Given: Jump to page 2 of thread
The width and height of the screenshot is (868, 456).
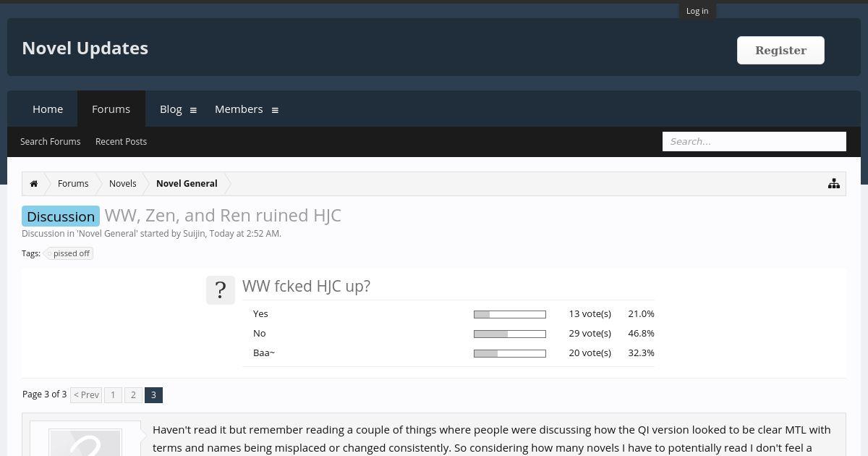Looking at the screenshot, I should (133, 395).
